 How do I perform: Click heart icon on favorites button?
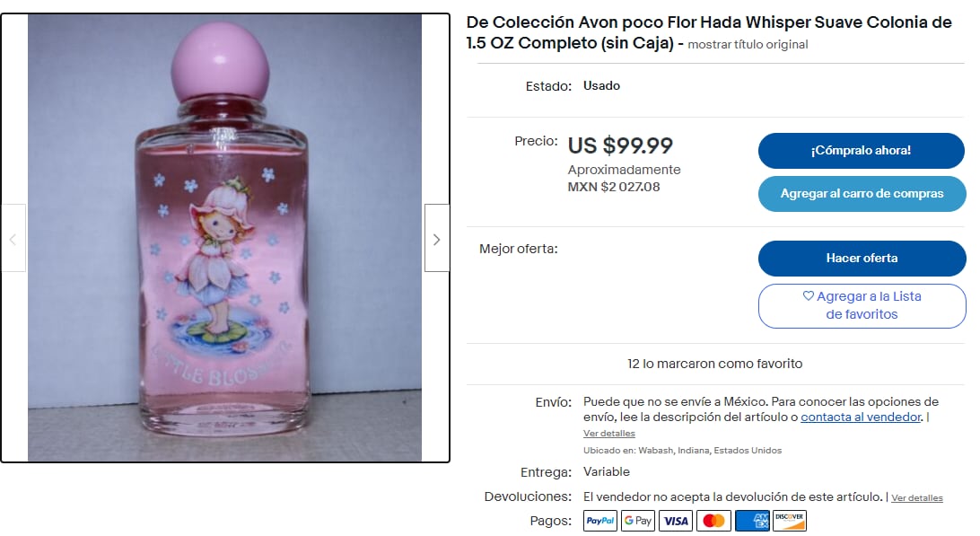(x=808, y=295)
